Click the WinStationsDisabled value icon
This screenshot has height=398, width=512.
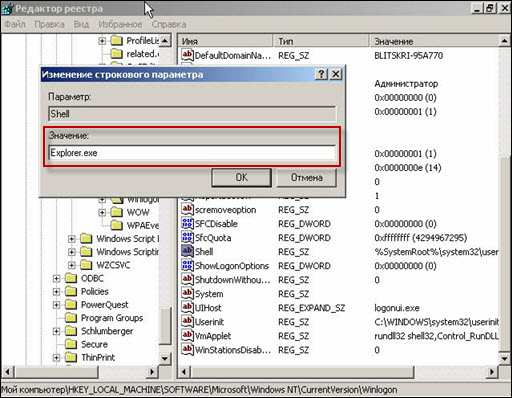tap(187, 349)
